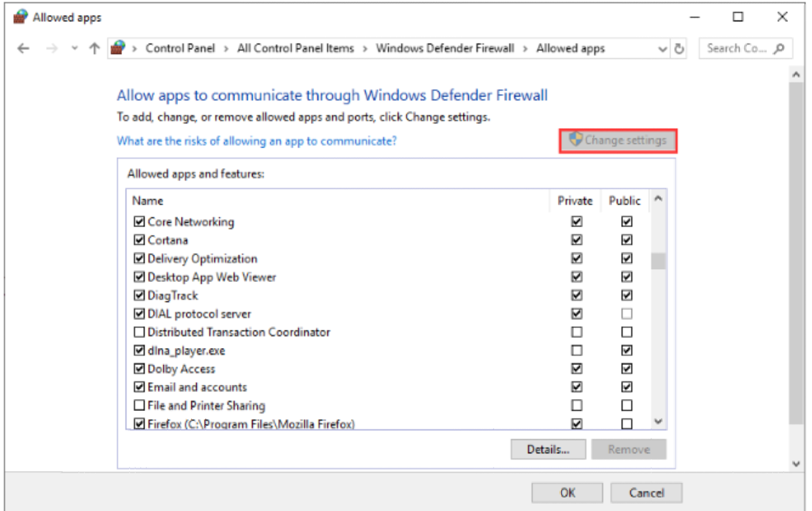Toggle Public for Email and accounts
Viewport: 812px width, 511px height.
click(x=627, y=387)
